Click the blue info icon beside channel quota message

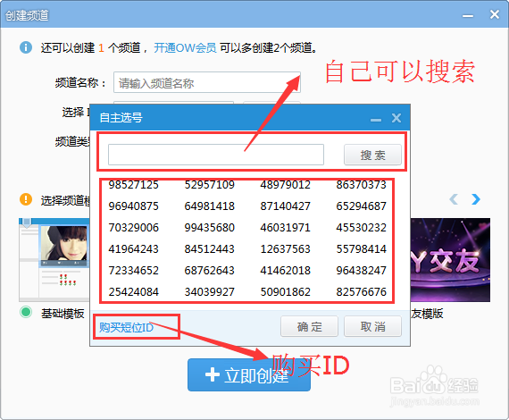coord(26,47)
